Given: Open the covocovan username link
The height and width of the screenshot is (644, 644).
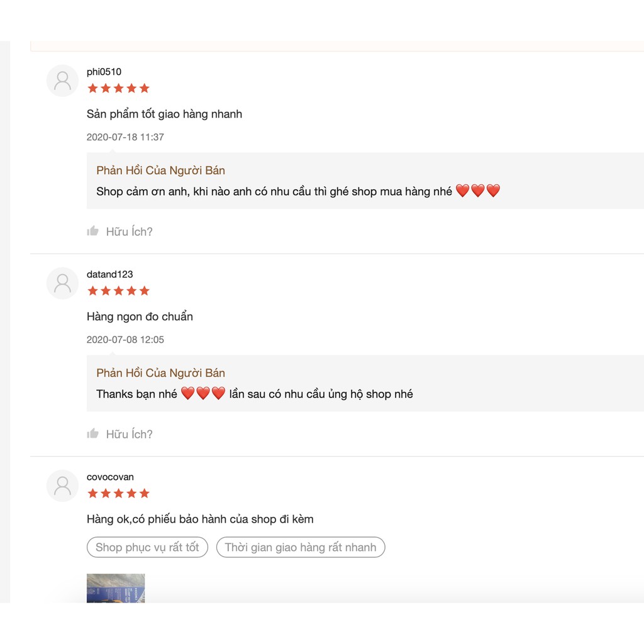Looking at the screenshot, I should click(110, 477).
